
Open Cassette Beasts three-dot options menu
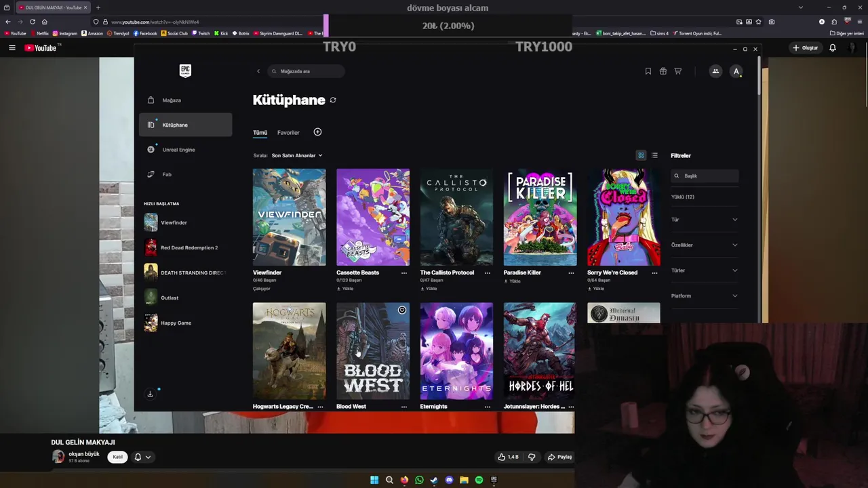pyautogui.click(x=404, y=273)
